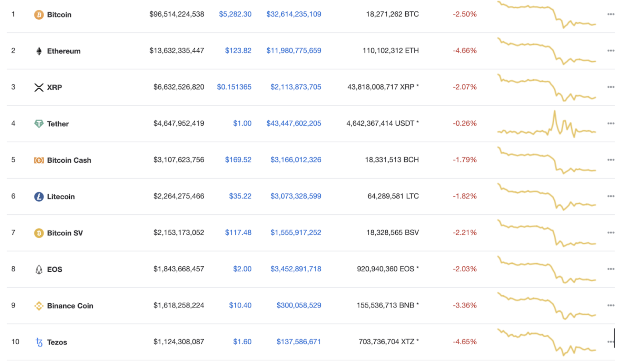Viewport: 623px width, 364px height.
Task: Open the Bitcoin SV name link
Action: (65, 233)
